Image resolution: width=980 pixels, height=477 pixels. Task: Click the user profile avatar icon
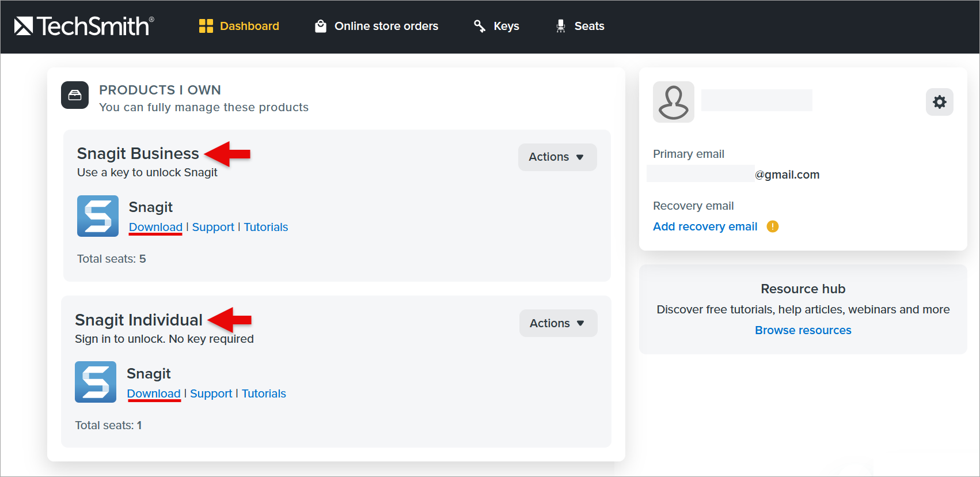(674, 102)
